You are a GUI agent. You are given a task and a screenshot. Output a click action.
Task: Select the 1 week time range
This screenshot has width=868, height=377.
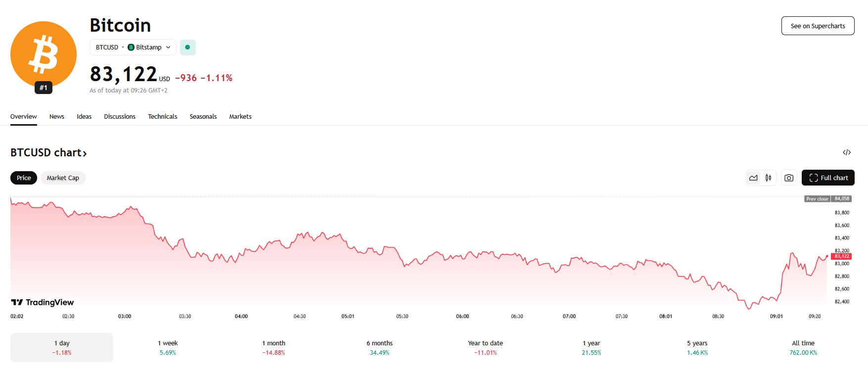[168, 347]
